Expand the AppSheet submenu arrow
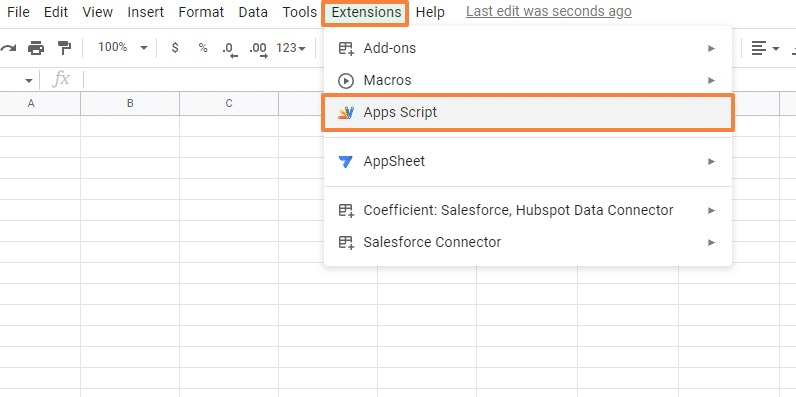 [x=711, y=161]
